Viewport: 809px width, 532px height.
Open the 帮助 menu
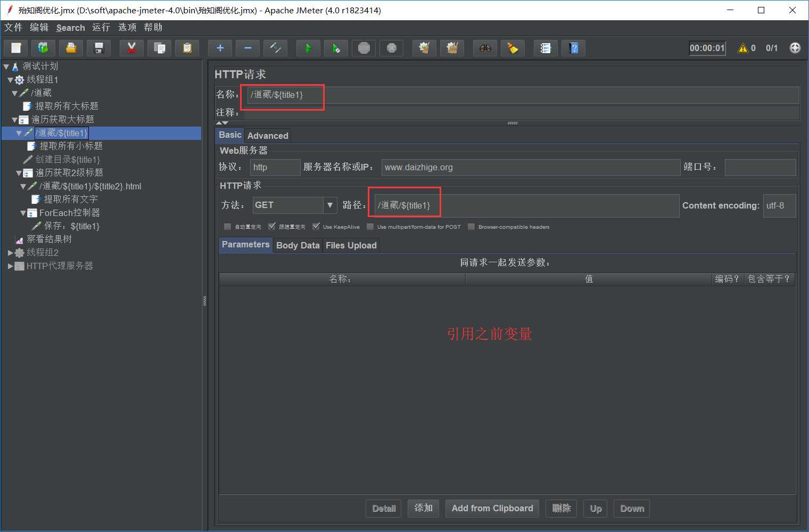[x=153, y=27]
